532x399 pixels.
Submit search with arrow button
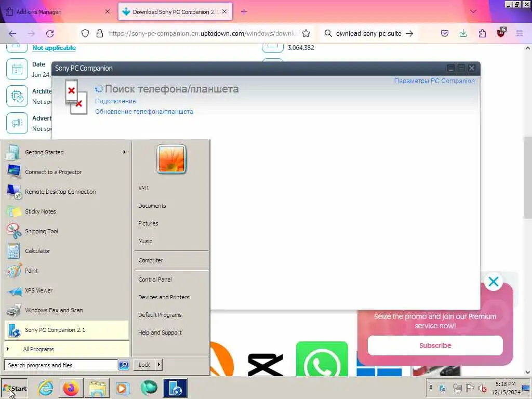tap(409, 33)
